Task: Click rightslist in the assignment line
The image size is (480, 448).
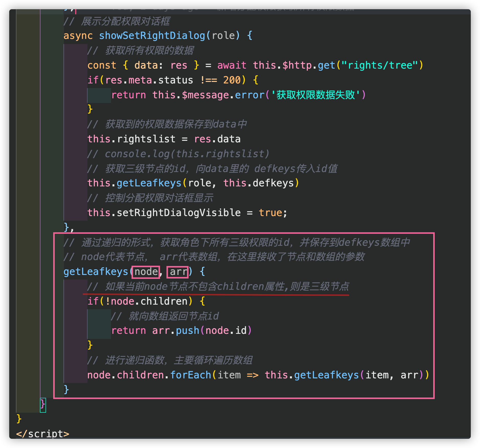Action: pyautogui.click(x=146, y=139)
